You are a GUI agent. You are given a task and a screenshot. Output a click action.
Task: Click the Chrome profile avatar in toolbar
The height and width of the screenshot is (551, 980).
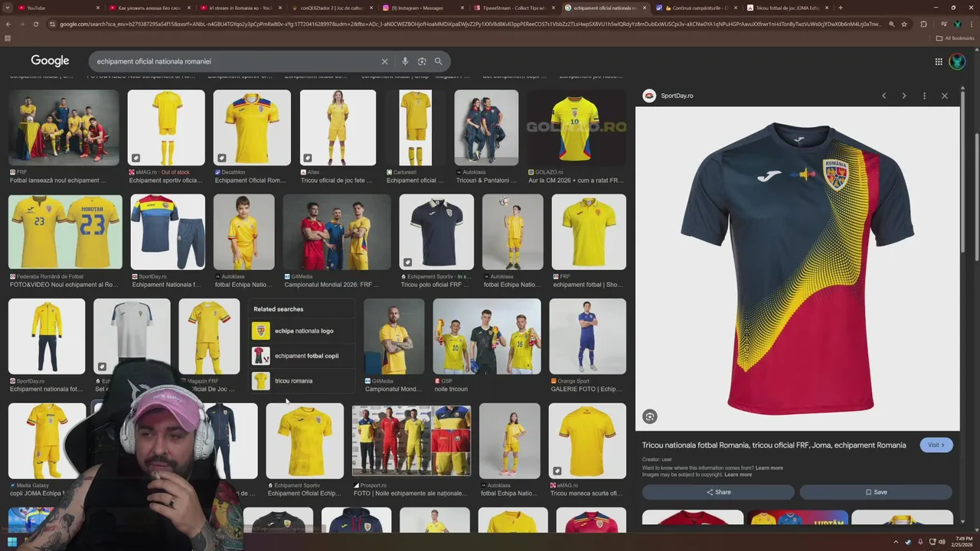[957, 24]
